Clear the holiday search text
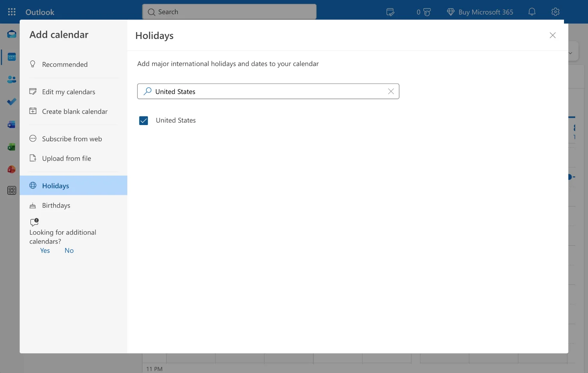 pos(391,91)
